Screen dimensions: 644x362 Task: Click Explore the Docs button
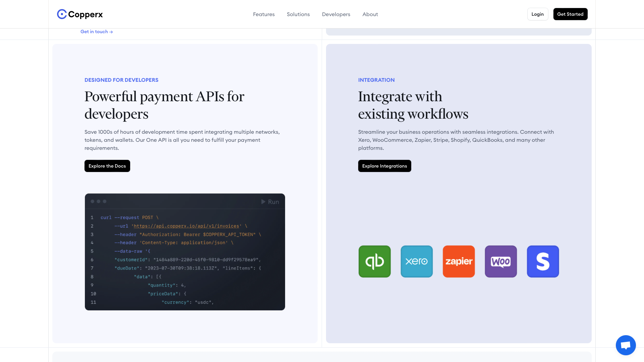(x=107, y=166)
